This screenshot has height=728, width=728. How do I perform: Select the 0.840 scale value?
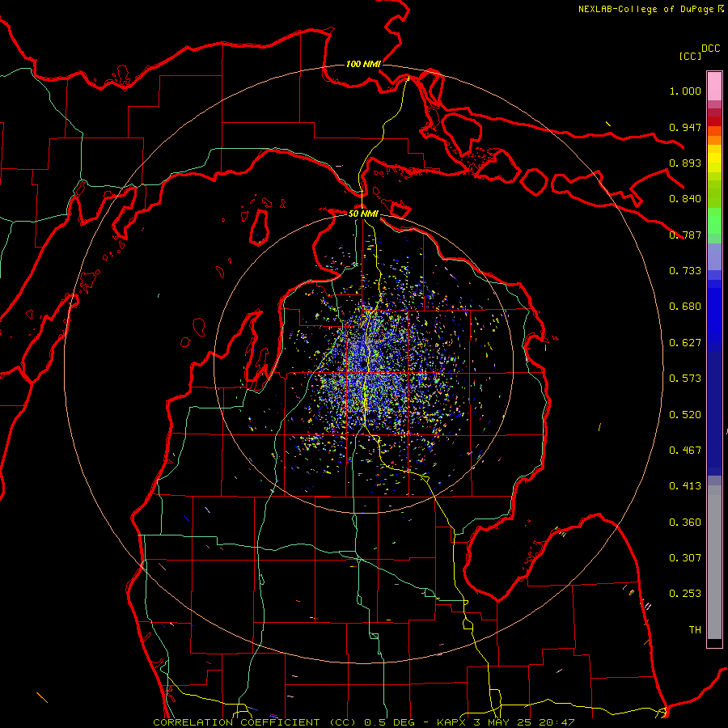(685, 199)
